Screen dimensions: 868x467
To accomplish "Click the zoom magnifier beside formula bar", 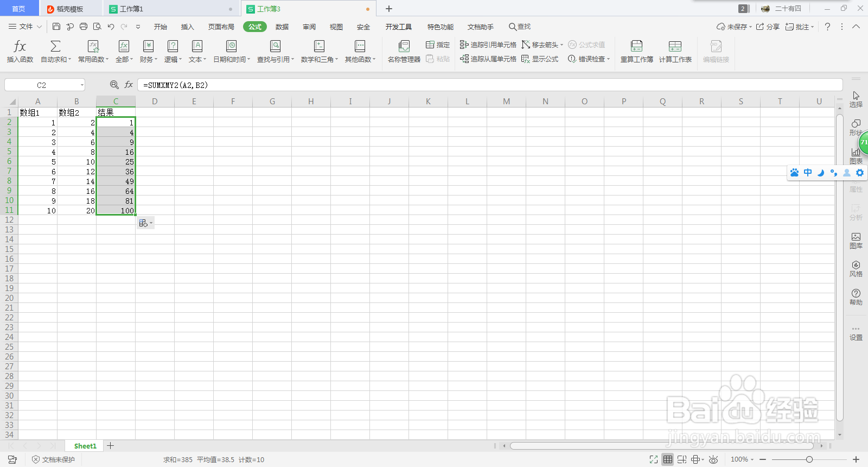I will coord(114,85).
